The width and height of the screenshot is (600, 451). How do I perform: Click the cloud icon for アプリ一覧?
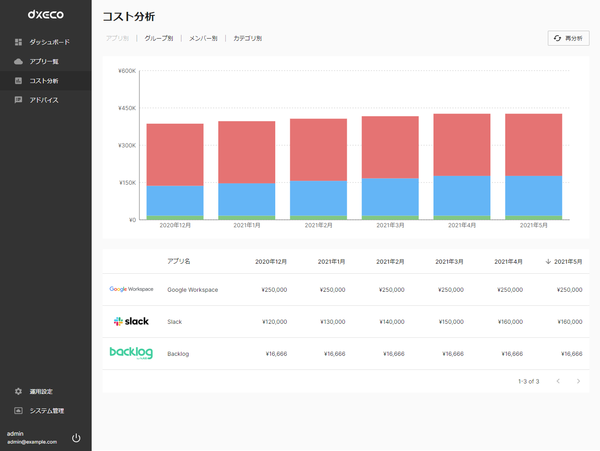(18, 61)
